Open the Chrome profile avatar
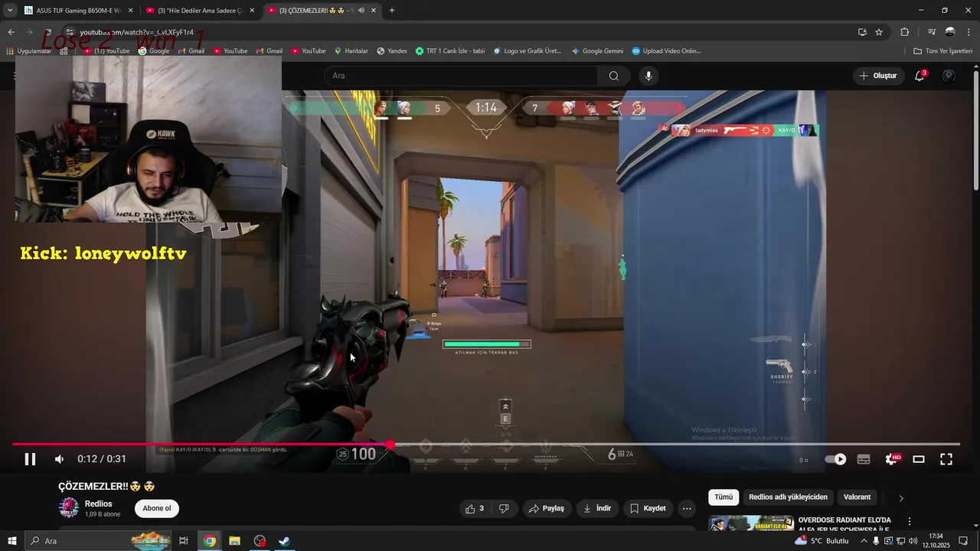Screen dimensions: 980x551 (x=950, y=32)
